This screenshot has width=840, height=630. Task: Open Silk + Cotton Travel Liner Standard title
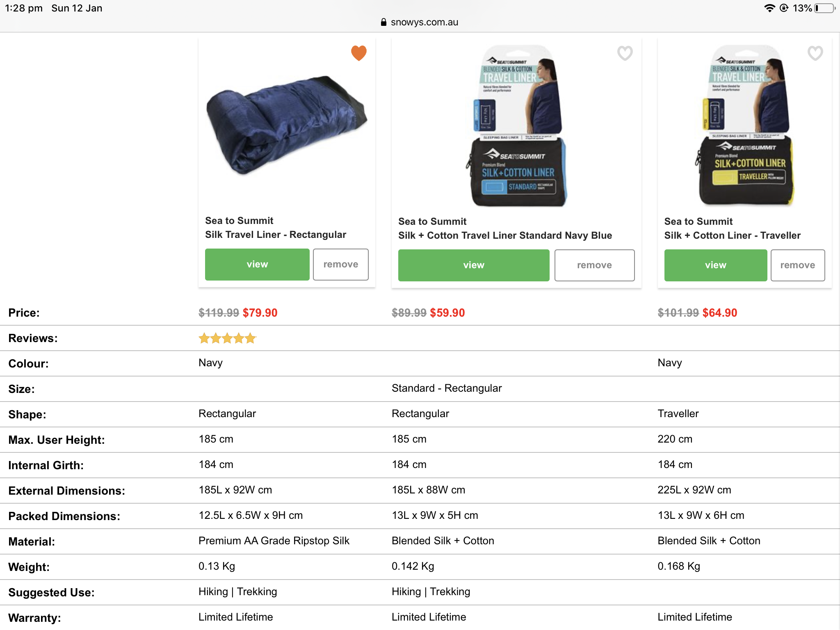click(x=505, y=235)
